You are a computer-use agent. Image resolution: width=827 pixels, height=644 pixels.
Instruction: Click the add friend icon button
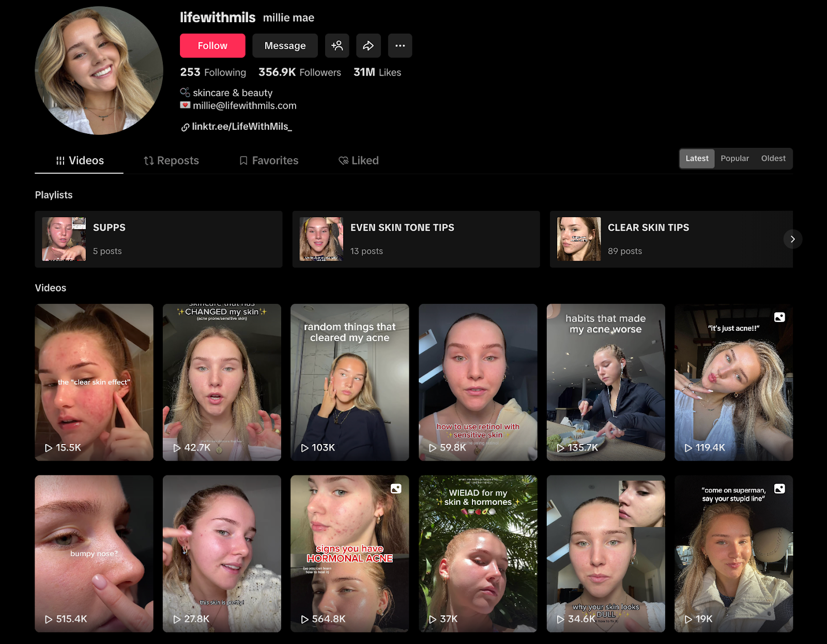click(x=337, y=45)
